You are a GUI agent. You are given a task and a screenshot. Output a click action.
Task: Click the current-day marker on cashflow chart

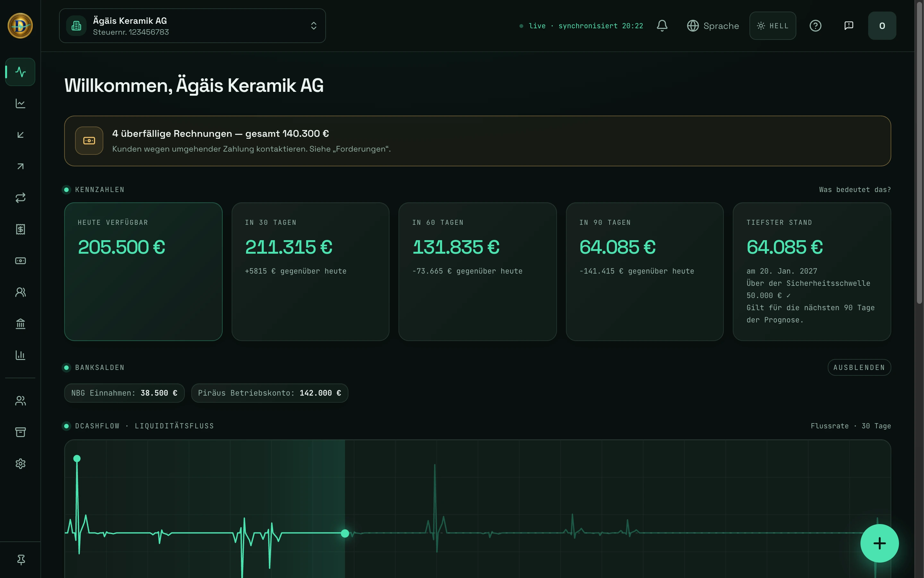(x=345, y=533)
